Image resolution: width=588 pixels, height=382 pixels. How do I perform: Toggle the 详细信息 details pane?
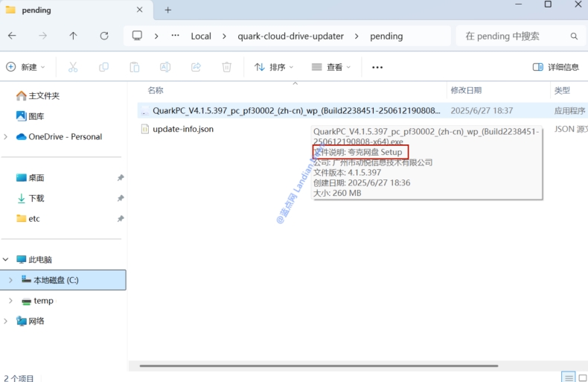[555, 67]
